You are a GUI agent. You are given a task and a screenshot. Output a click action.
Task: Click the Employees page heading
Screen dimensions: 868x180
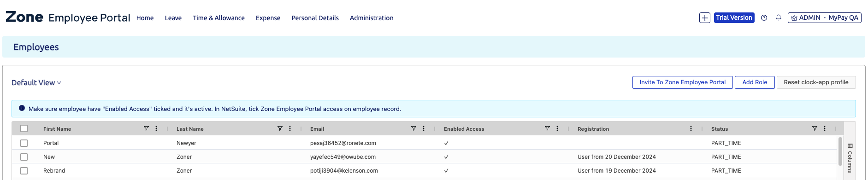click(x=36, y=47)
